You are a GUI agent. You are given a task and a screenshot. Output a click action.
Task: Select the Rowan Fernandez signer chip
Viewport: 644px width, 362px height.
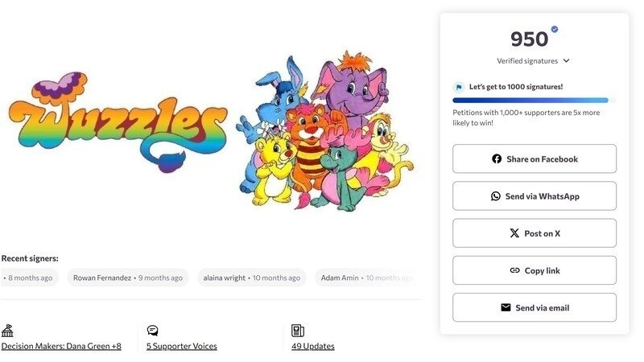tap(125, 278)
